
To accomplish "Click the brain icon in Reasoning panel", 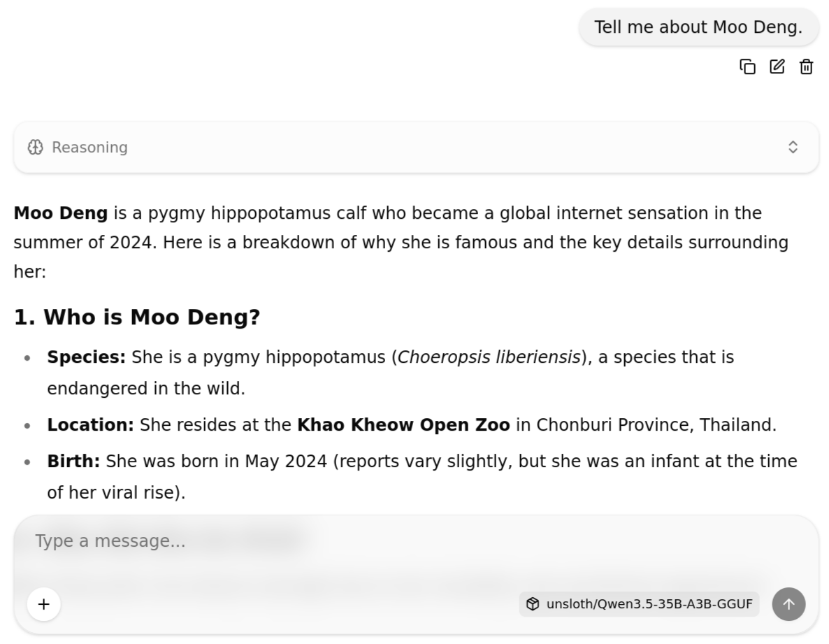I will (36, 147).
